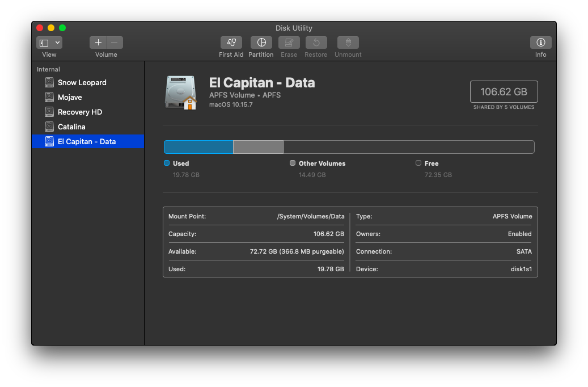
Task: Click the Owners Enabled value
Action: (x=520, y=234)
